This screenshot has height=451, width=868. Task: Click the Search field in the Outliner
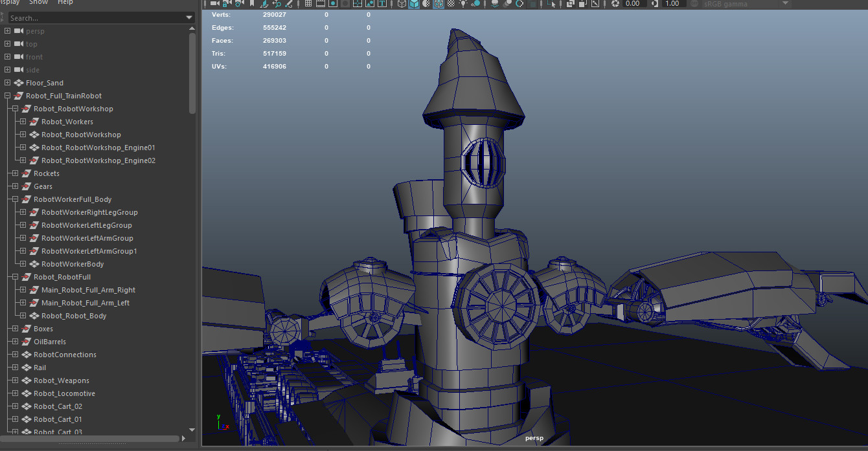tap(97, 17)
